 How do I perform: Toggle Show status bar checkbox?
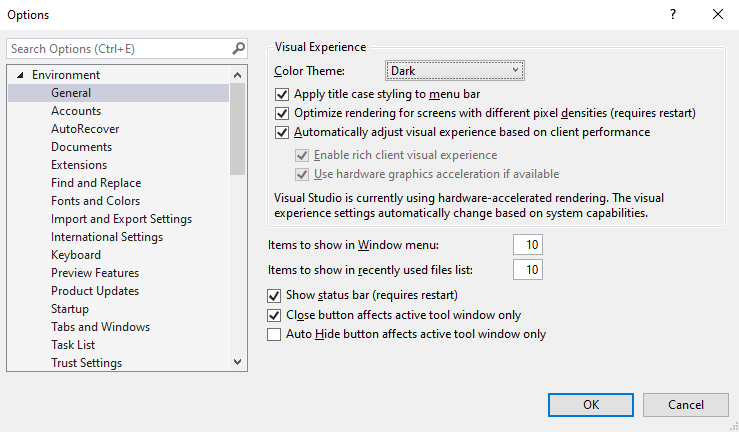(x=275, y=296)
